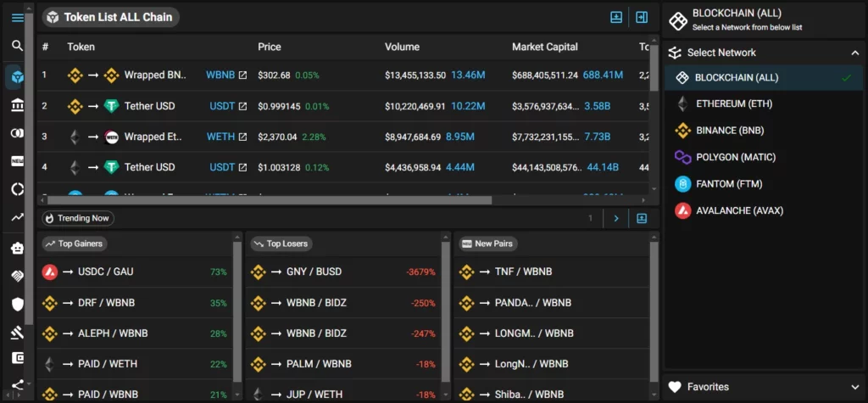868x403 pixels.
Task: Click the flame icon in Trending Now
Action: [x=50, y=218]
